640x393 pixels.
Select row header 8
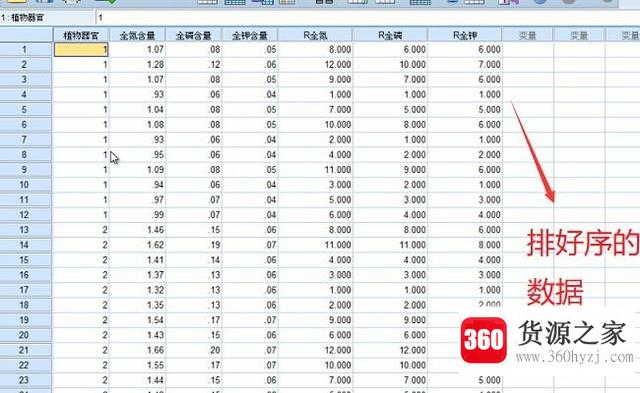pyautogui.click(x=26, y=155)
